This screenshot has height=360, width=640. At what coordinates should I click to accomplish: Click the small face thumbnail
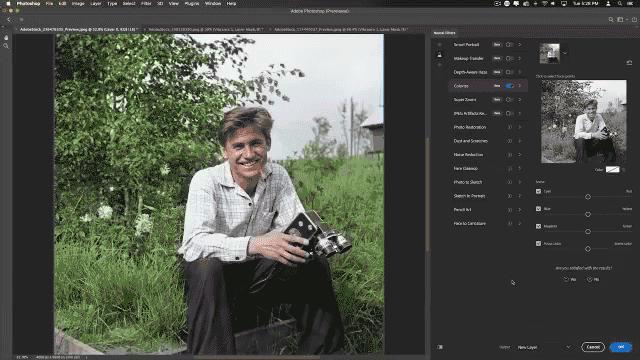point(549,53)
